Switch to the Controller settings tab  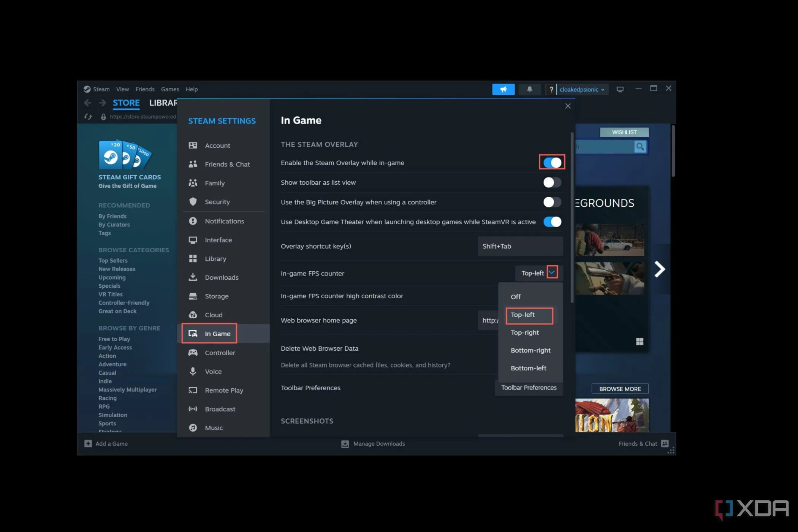[x=220, y=353]
